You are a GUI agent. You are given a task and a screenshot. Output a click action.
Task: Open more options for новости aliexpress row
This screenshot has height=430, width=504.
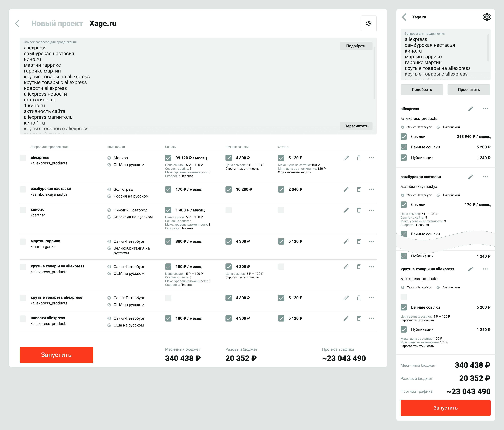pyautogui.click(x=371, y=318)
